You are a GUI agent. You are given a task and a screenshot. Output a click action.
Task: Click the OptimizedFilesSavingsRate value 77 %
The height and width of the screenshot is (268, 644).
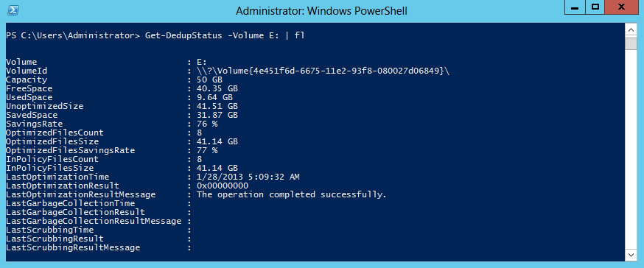pyautogui.click(x=207, y=151)
